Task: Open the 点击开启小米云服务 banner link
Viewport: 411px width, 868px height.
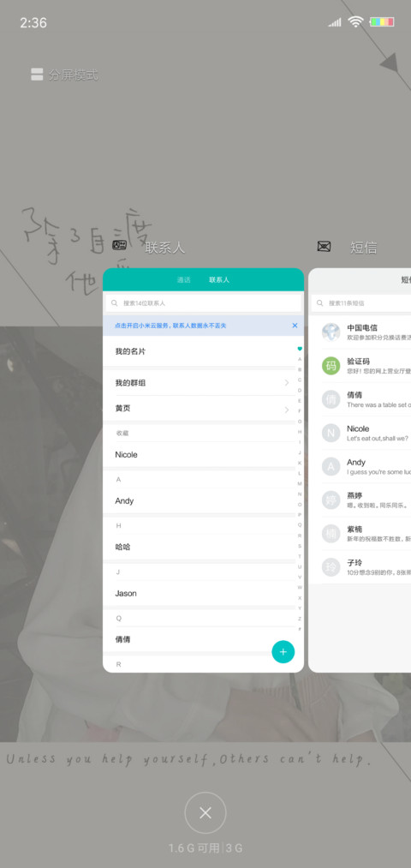Action: [x=170, y=326]
